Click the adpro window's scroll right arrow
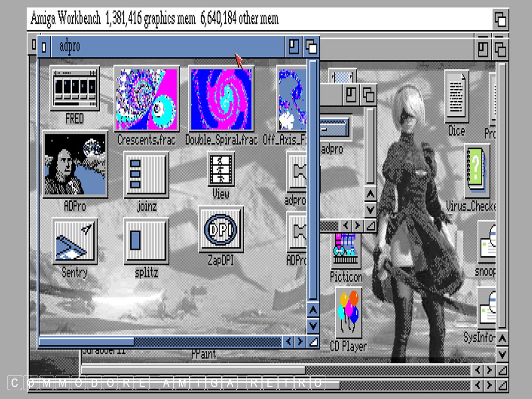The width and height of the screenshot is (532, 399). [x=300, y=342]
